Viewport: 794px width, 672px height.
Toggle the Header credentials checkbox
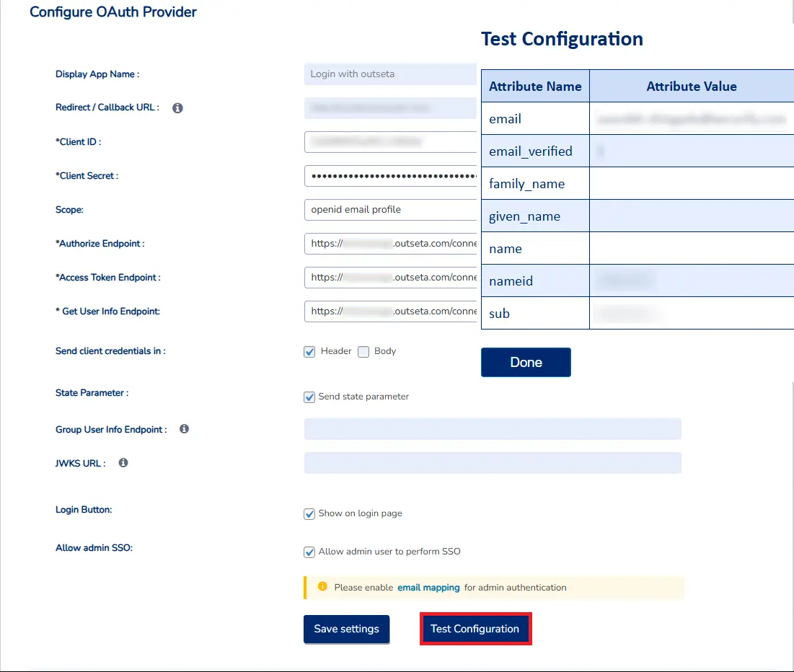pyautogui.click(x=310, y=352)
